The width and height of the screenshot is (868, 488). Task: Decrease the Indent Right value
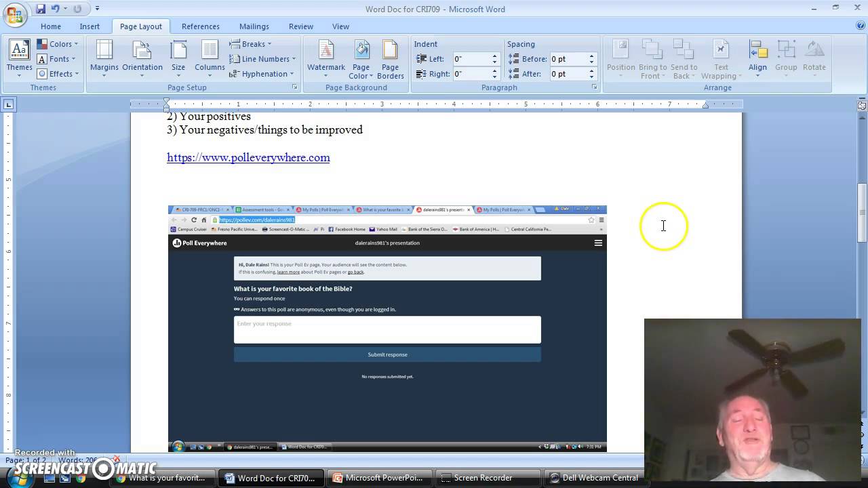(x=494, y=77)
